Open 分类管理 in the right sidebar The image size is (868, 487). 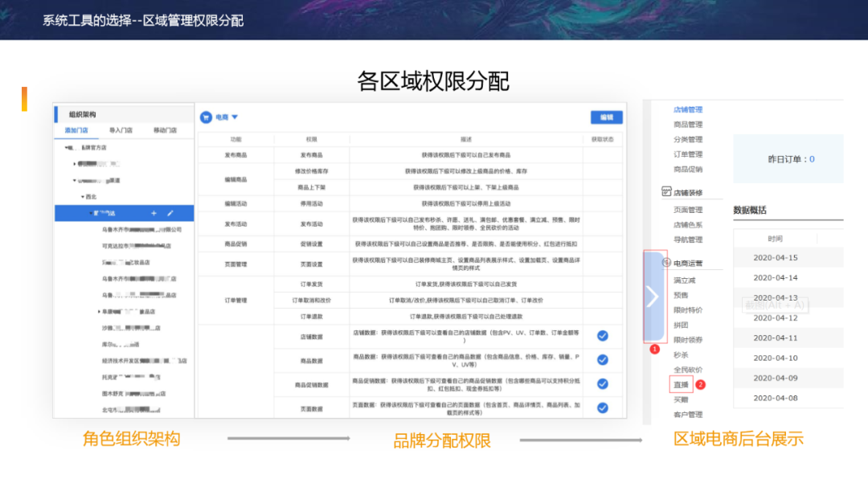tap(688, 140)
